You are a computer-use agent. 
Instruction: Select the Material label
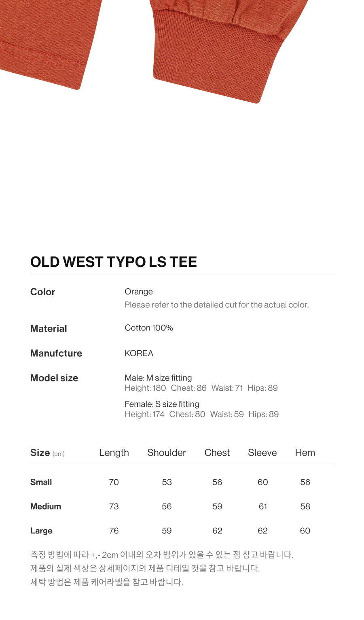pos(49,328)
